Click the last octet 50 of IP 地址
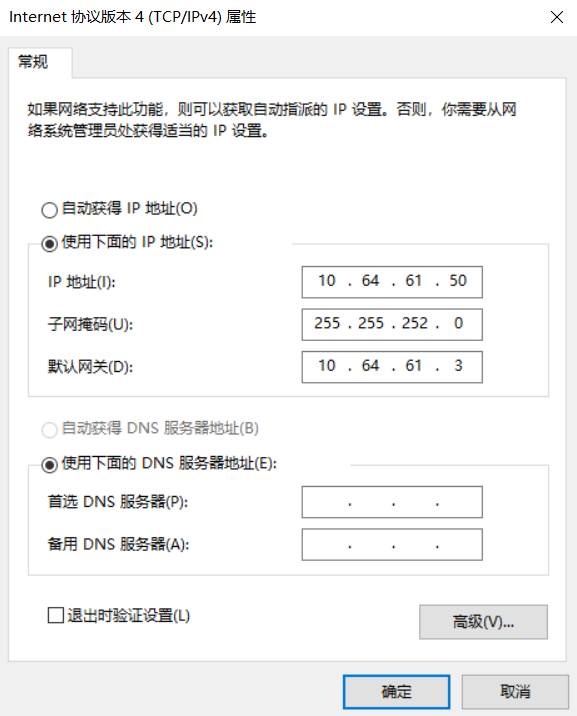Image resolution: width=577 pixels, height=716 pixels. pyautogui.click(x=458, y=281)
